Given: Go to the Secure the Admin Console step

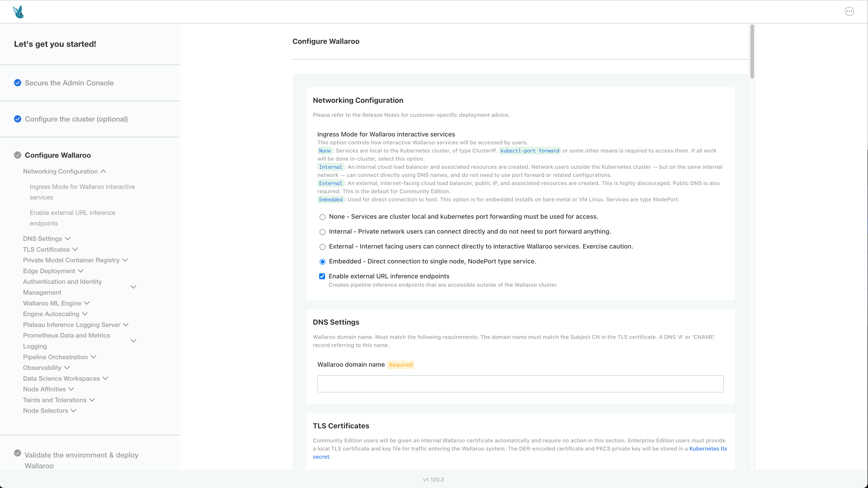Looking at the screenshot, I should point(69,83).
